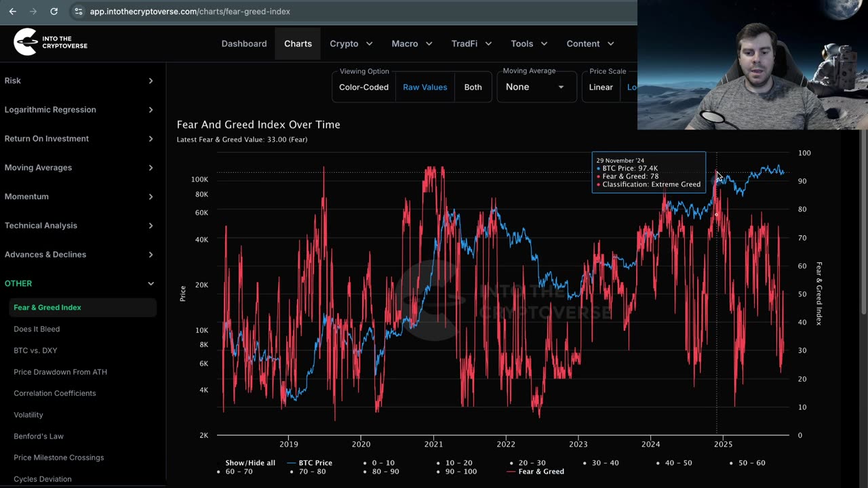This screenshot has width=868, height=488.
Task: Open the Macro dropdown menu
Action: point(412,43)
